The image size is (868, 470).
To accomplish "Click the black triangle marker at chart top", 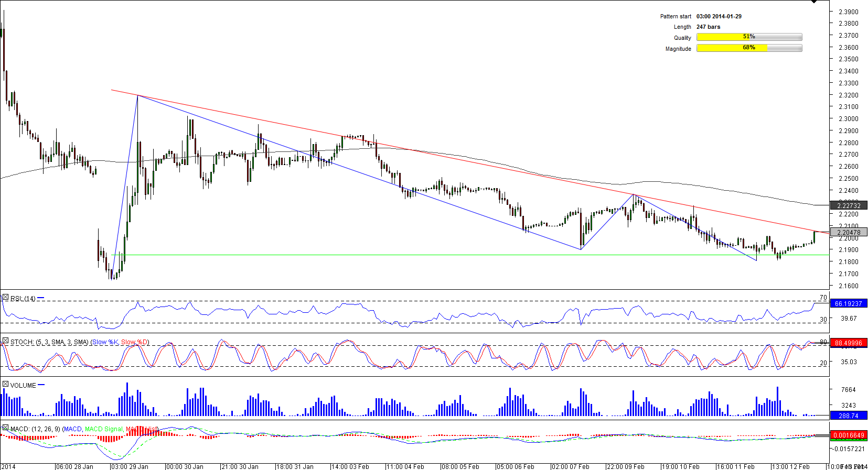I will tap(814, 2).
